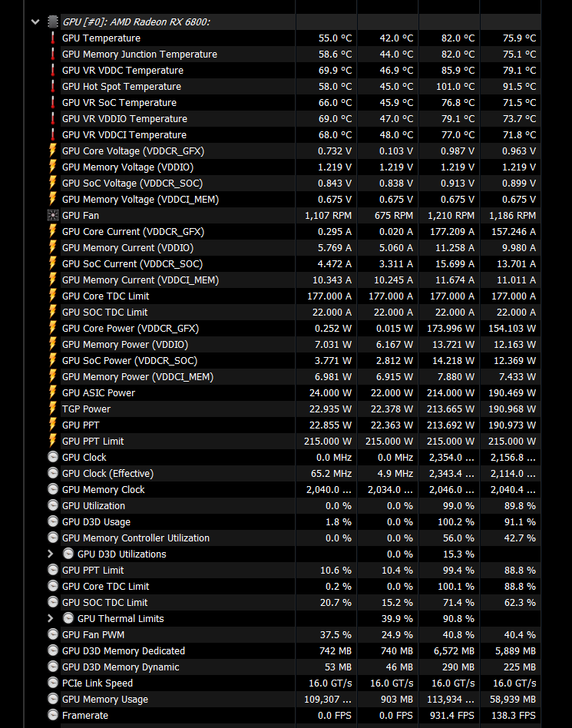Click gauge icon for GPU Thermal Limits

[x=68, y=618]
